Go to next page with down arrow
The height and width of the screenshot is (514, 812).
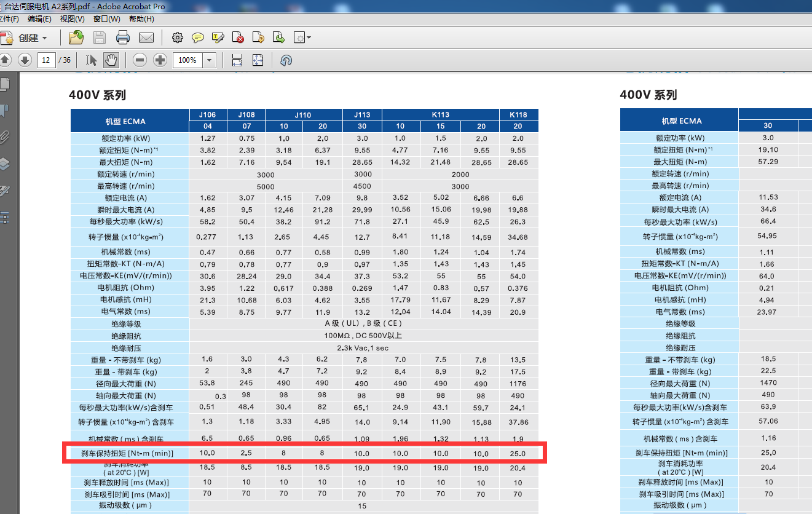(x=25, y=60)
